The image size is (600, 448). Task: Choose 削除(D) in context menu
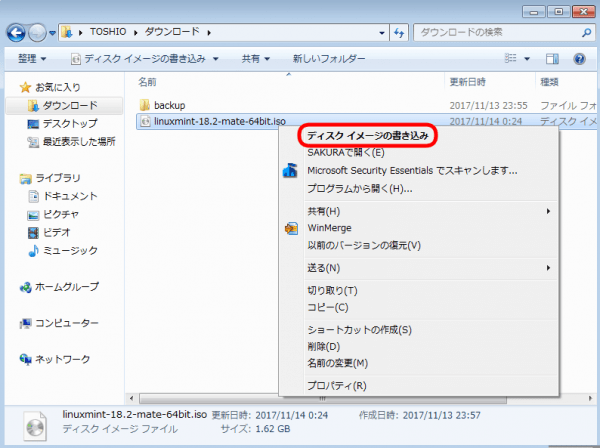[x=323, y=347]
